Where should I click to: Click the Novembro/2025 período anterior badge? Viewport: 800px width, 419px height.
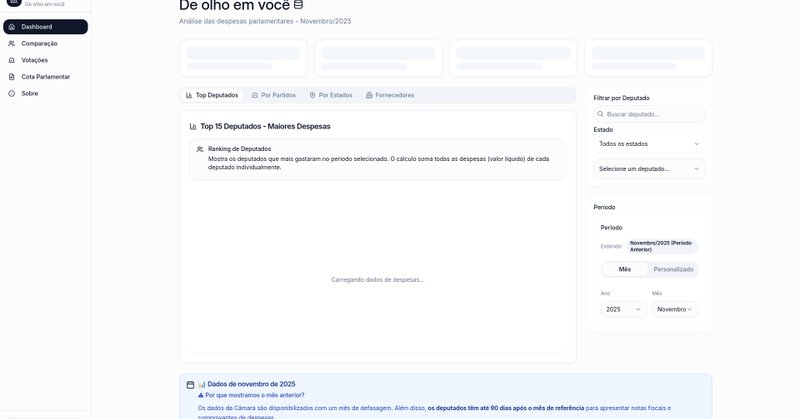click(661, 246)
